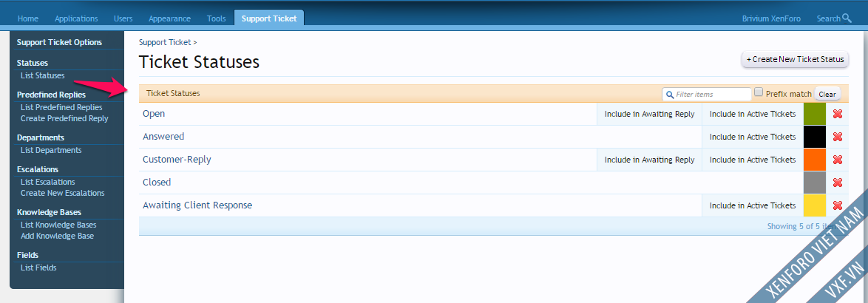Delete the Answered ticket status
Image resolution: width=868 pixels, height=303 pixels.
(838, 137)
